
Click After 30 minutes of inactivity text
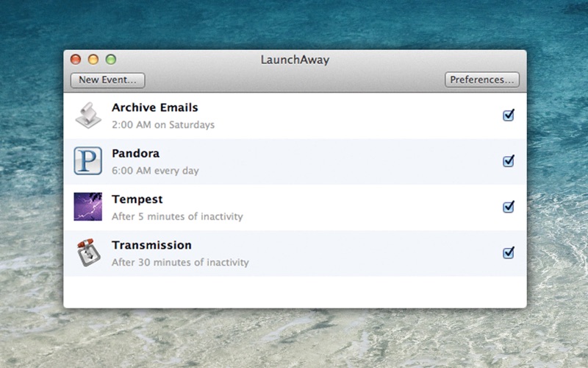(x=180, y=262)
